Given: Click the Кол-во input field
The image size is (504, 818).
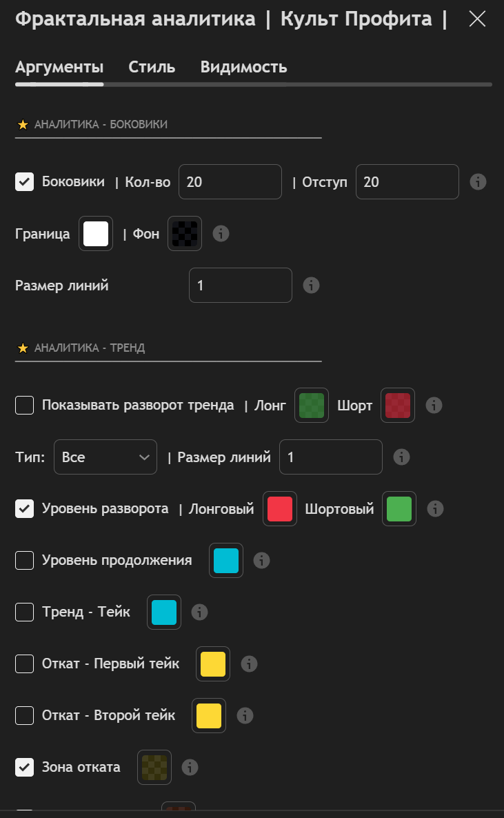Looking at the screenshot, I should point(230,182).
